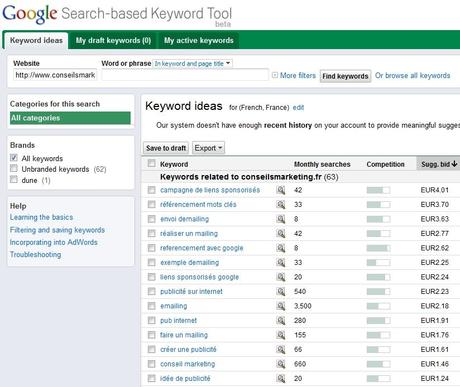Image resolution: width=460 pixels, height=387 pixels.
Task: Select checkbox for référencement mots clés
Action: tap(152, 204)
